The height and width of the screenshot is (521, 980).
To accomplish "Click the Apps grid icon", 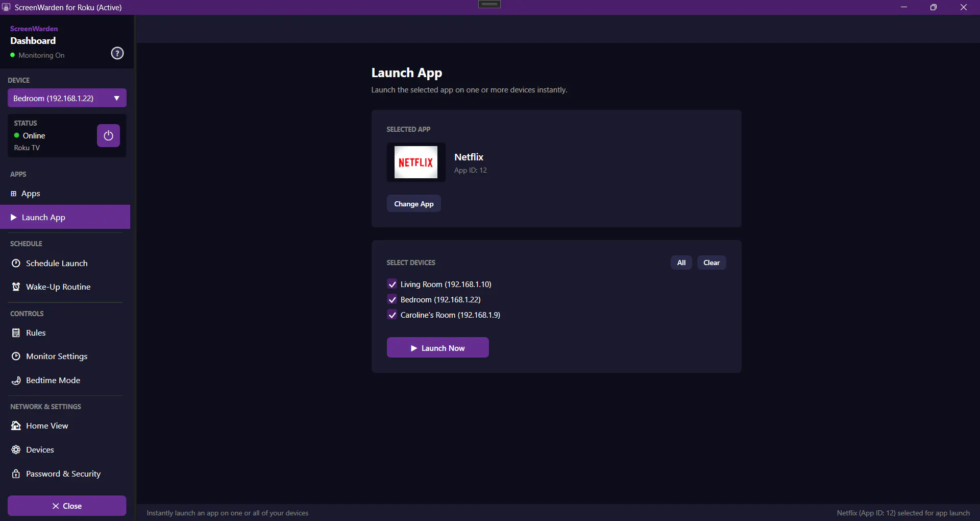I will click(x=14, y=194).
